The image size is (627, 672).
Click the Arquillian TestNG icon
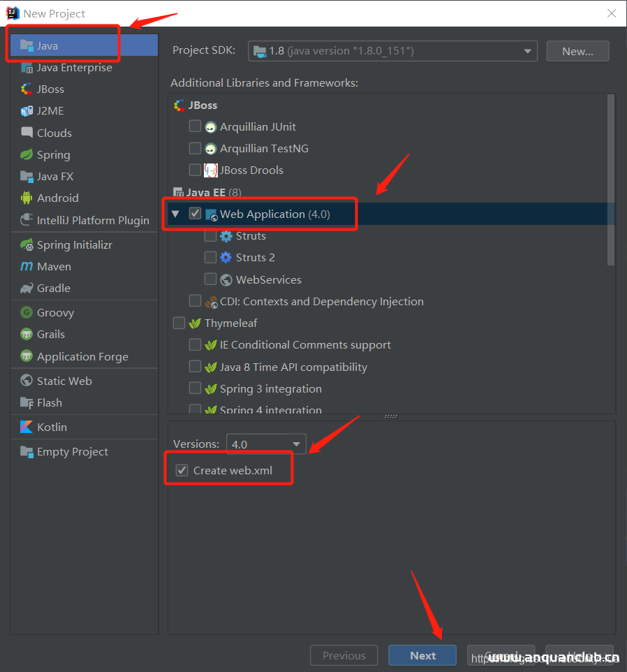coord(210,149)
